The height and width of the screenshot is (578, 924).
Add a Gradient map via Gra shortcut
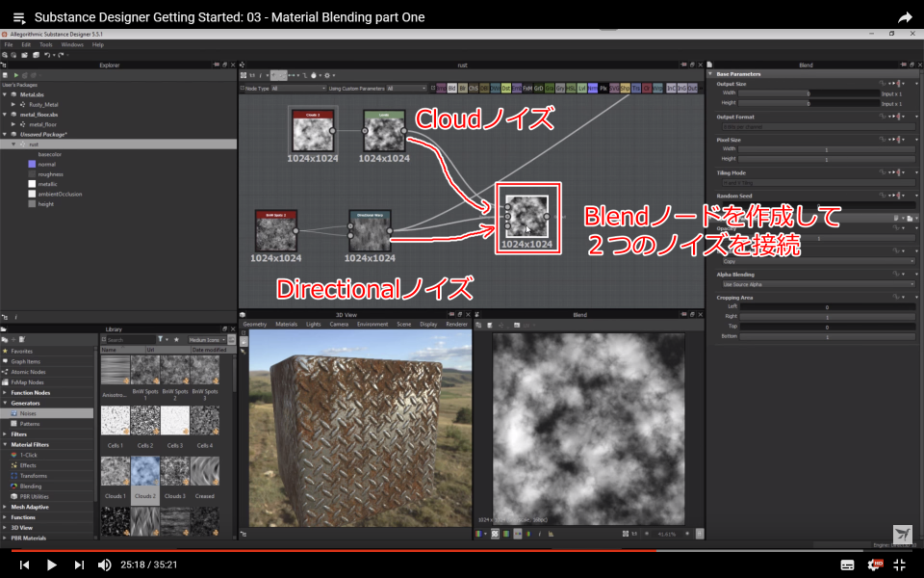point(550,89)
